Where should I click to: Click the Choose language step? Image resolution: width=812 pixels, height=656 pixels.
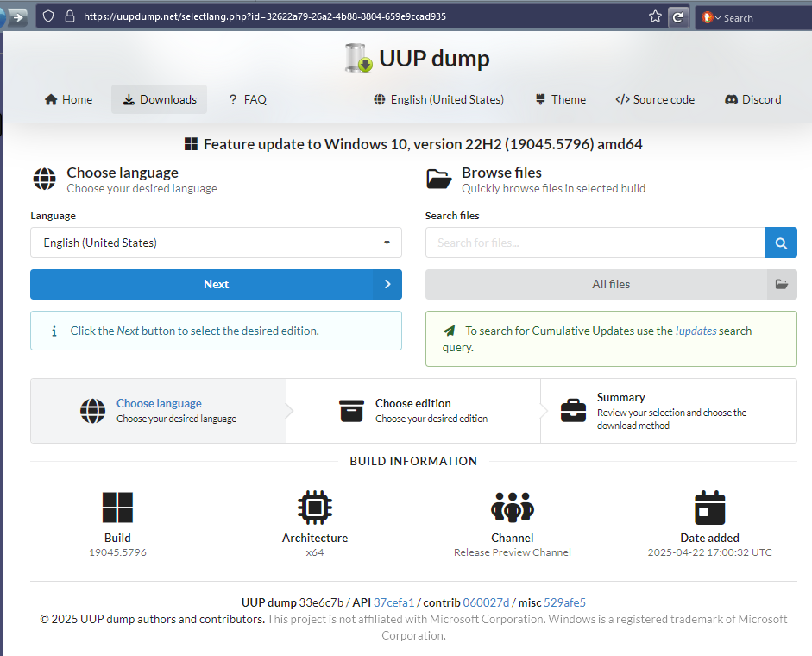point(159,410)
